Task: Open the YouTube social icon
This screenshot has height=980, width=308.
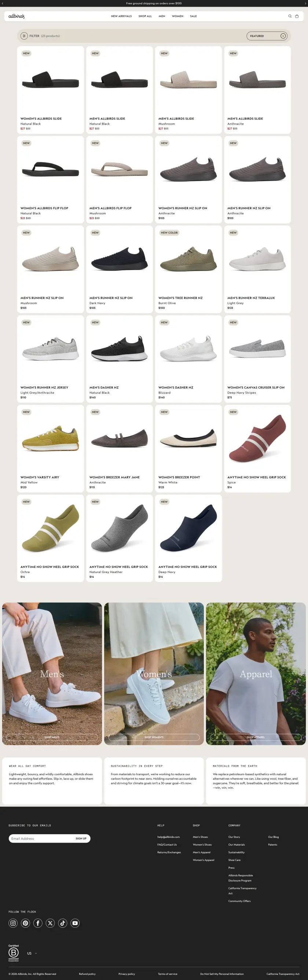Action: point(75,923)
